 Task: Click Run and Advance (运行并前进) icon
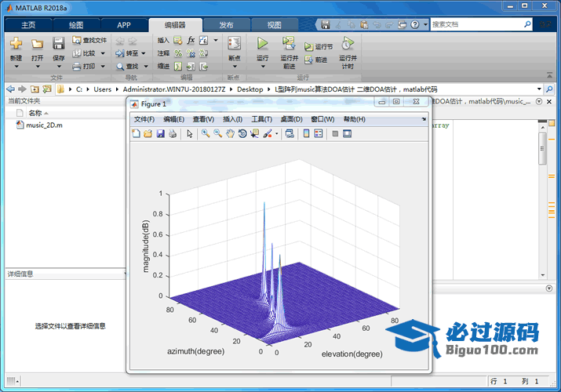pos(289,43)
